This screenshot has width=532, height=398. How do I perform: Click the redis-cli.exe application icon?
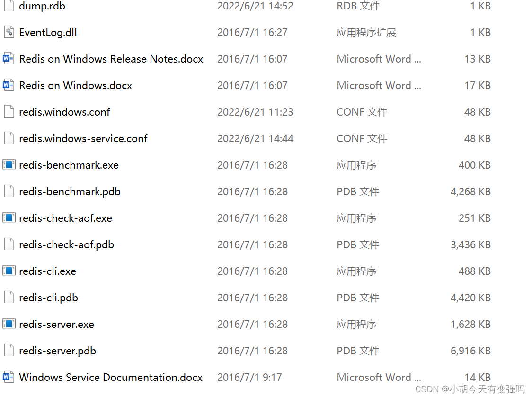[9, 271]
